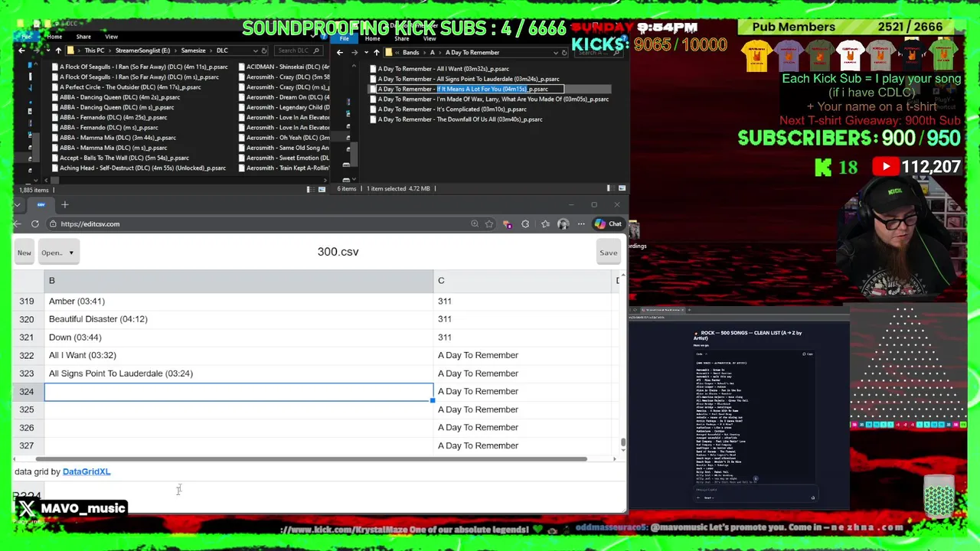Open Share tab in A Day To Remember window

click(402, 38)
